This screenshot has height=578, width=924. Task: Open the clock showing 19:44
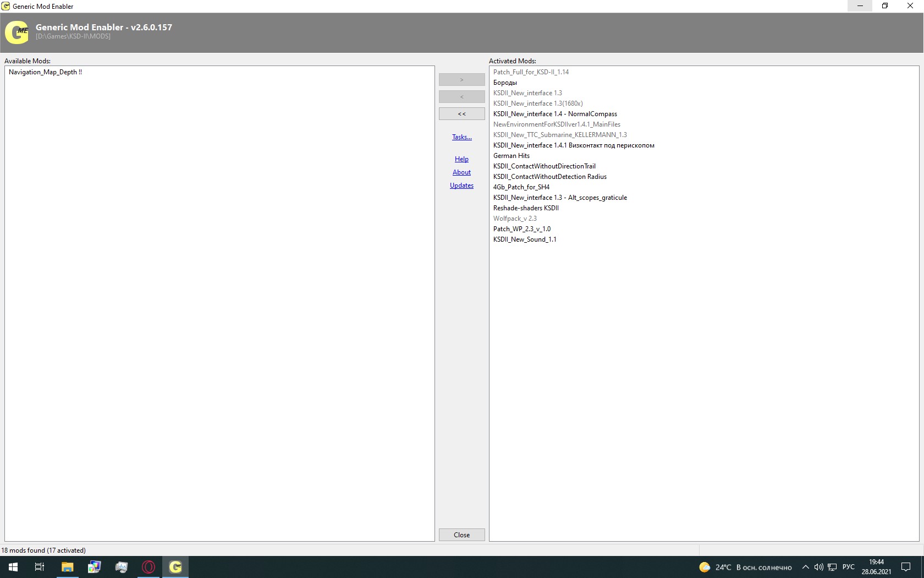pos(876,567)
